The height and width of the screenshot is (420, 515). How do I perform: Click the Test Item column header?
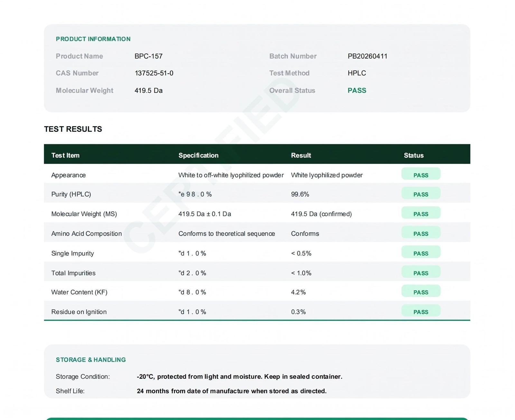point(65,155)
